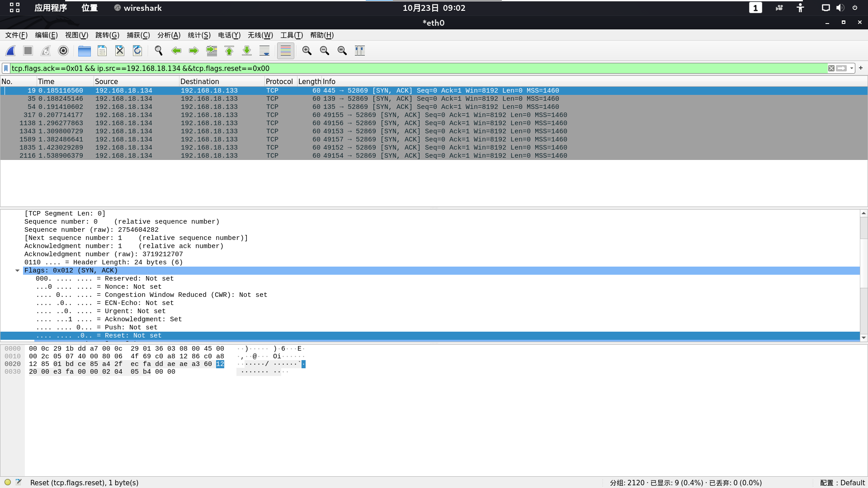Jump to the first packet

point(229,51)
